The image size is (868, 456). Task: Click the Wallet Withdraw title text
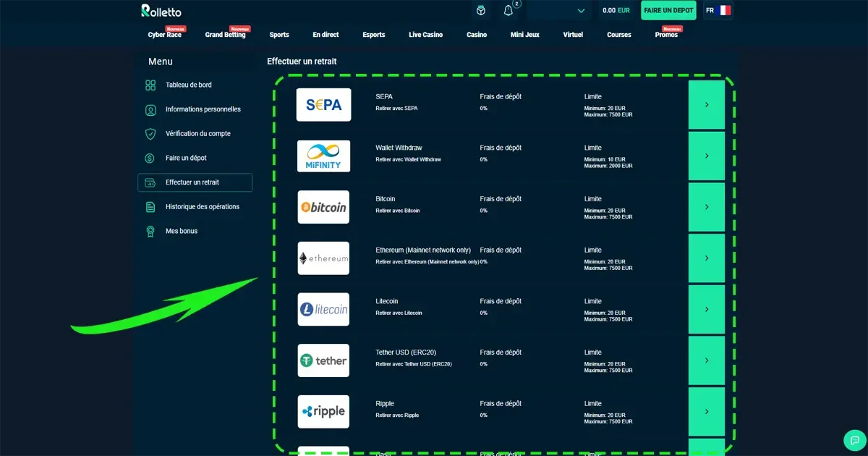[399, 148]
